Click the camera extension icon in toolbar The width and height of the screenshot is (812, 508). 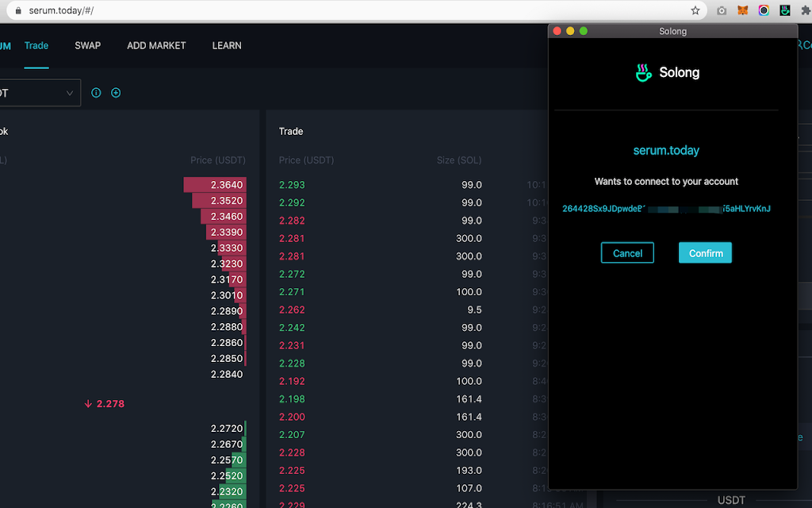(x=722, y=10)
